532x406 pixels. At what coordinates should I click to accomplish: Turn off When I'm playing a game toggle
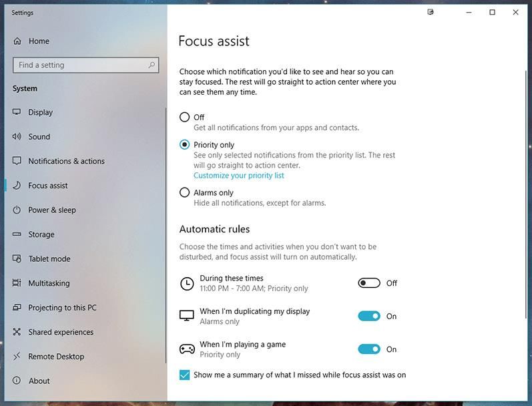pyautogui.click(x=369, y=349)
